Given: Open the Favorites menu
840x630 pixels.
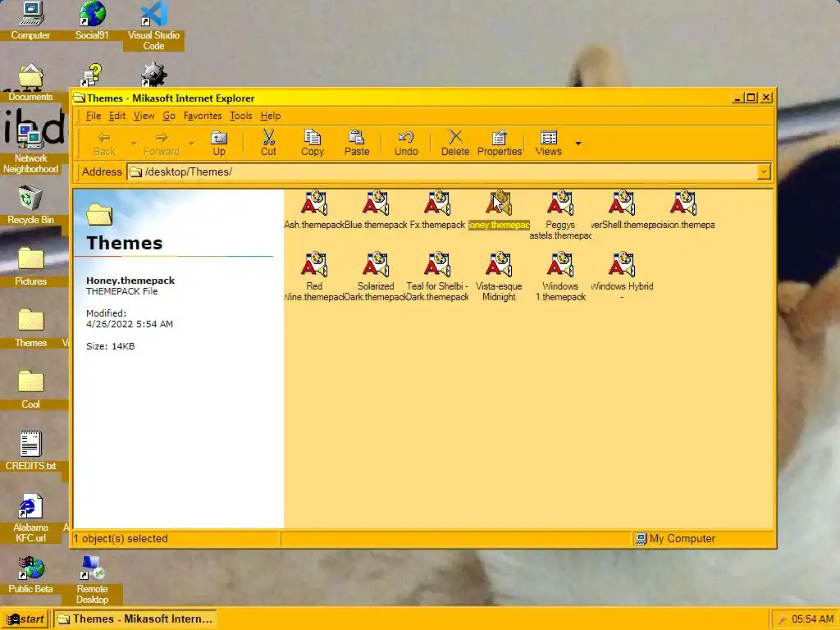Looking at the screenshot, I should [x=203, y=116].
